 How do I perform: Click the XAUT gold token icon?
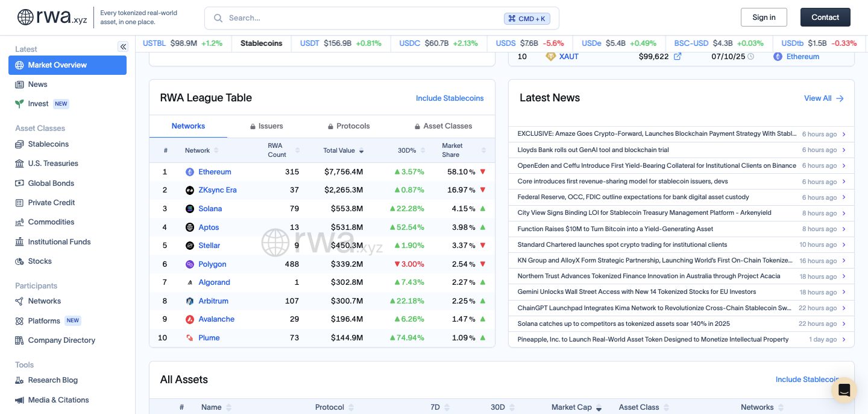coord(550,56)
